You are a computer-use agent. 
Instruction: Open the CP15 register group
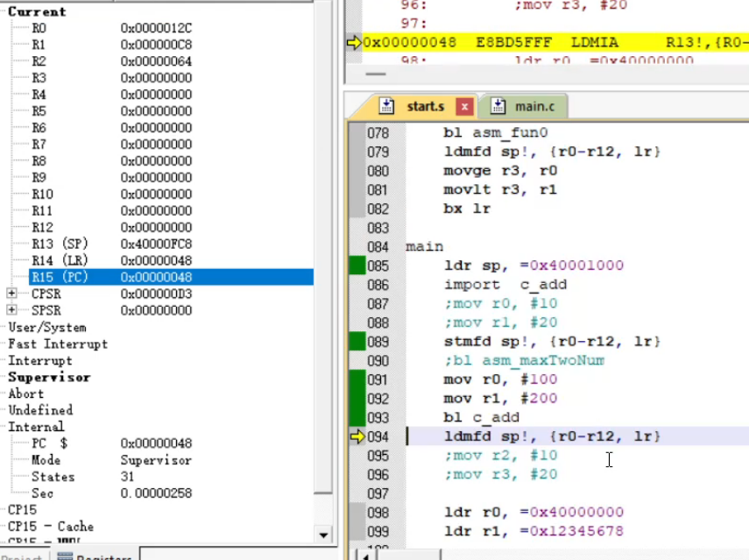coord(23,510)
